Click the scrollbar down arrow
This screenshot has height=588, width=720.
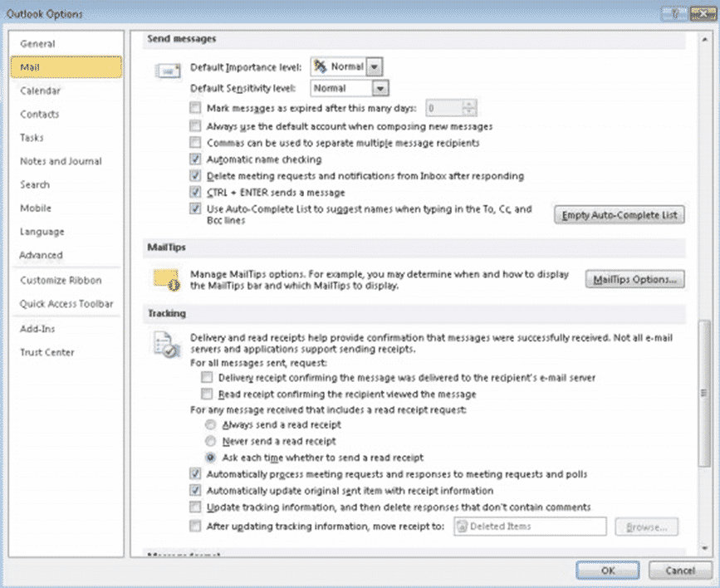(704, 548)
